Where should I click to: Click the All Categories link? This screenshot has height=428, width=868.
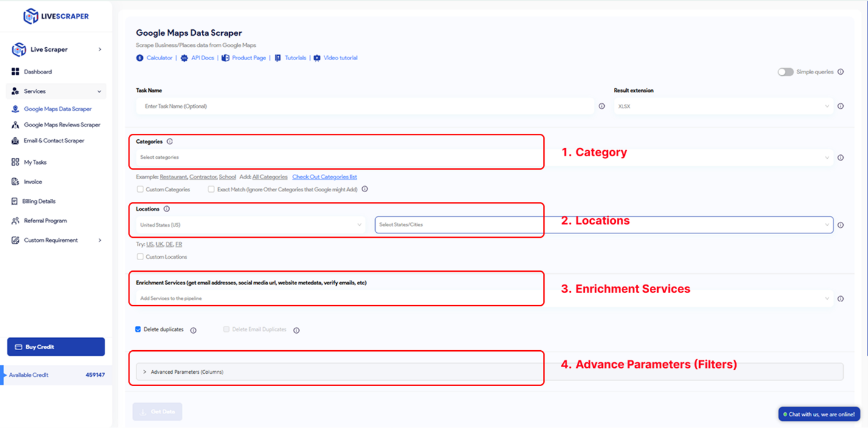[x=270, y=177]
